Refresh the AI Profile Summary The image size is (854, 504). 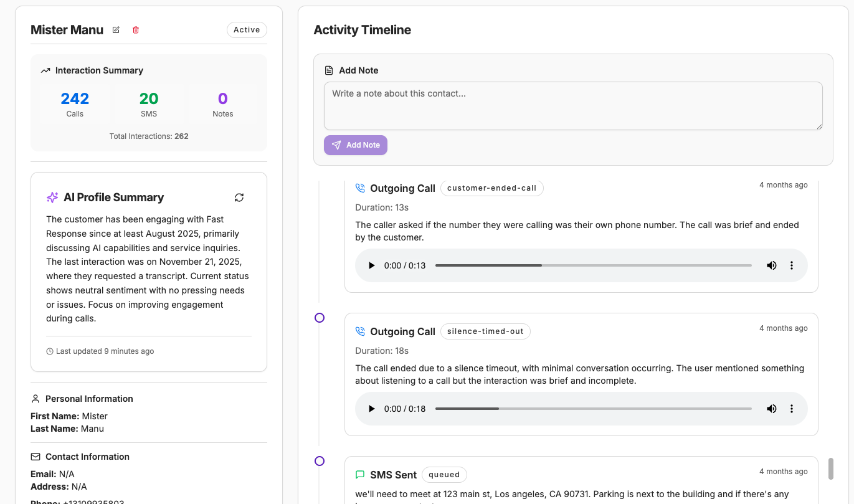click(239, 197)
